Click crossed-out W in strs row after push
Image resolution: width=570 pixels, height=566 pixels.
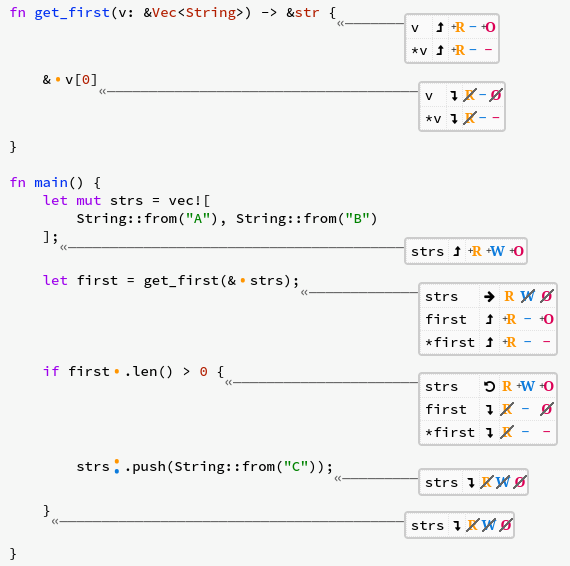click(502, 482)
